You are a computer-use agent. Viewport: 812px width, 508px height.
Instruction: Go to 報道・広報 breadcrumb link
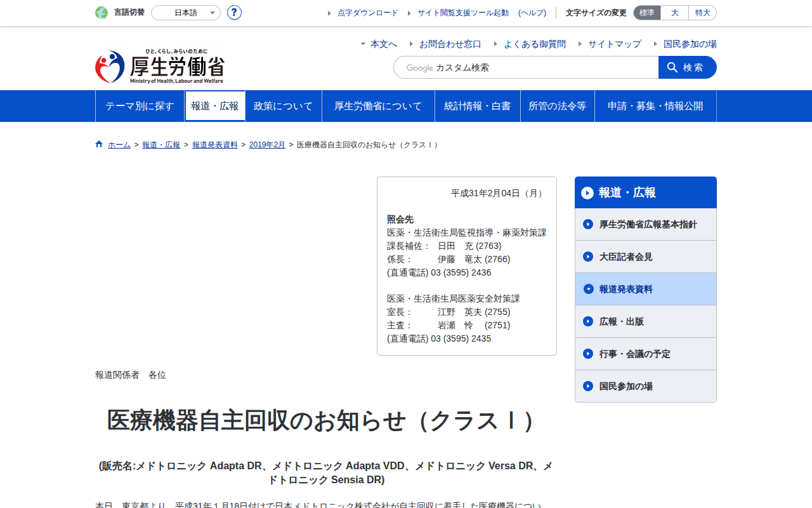pyautogui.click(x=161, y=145)
